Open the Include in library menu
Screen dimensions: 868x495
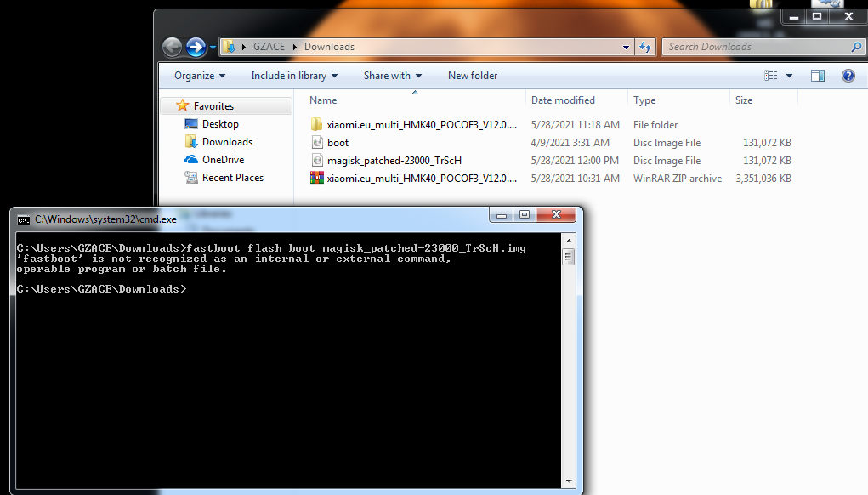tap(294, 76)
